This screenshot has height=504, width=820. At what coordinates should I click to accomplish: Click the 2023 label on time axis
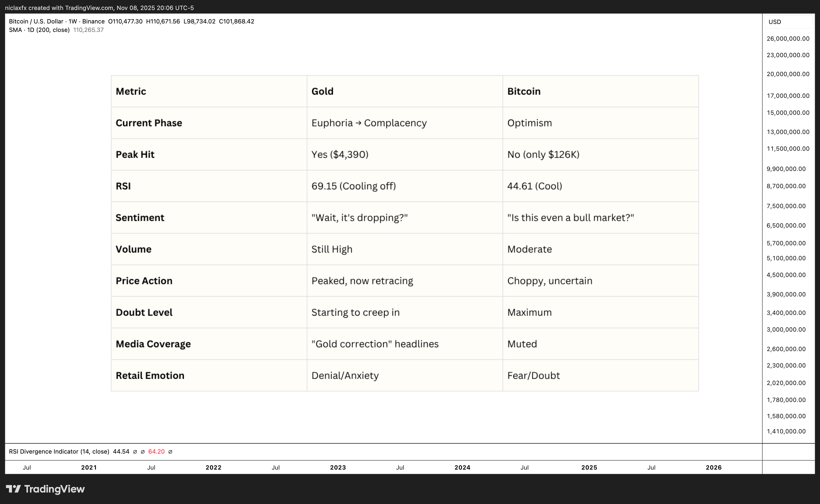[338, 468]
